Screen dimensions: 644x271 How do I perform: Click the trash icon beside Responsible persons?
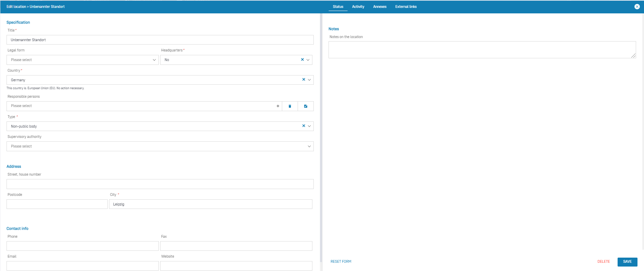[x=290, y=106]
